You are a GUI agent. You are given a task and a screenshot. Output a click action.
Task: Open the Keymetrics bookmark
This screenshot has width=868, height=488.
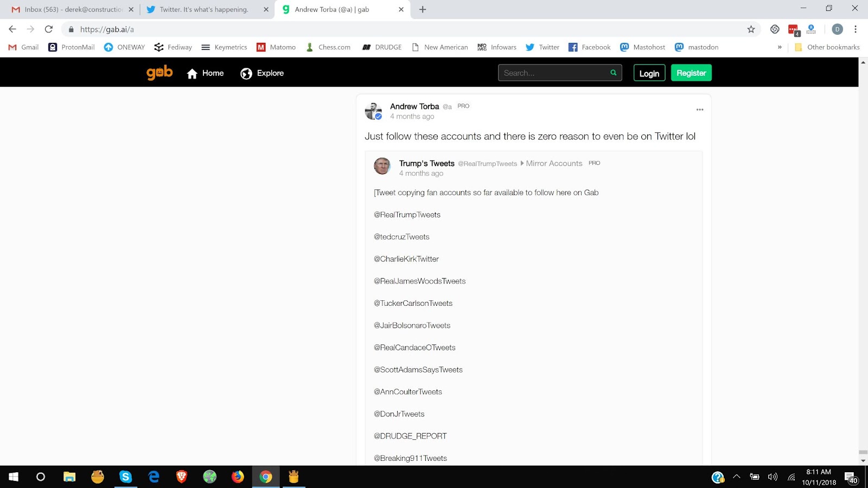tap(224, 47)
